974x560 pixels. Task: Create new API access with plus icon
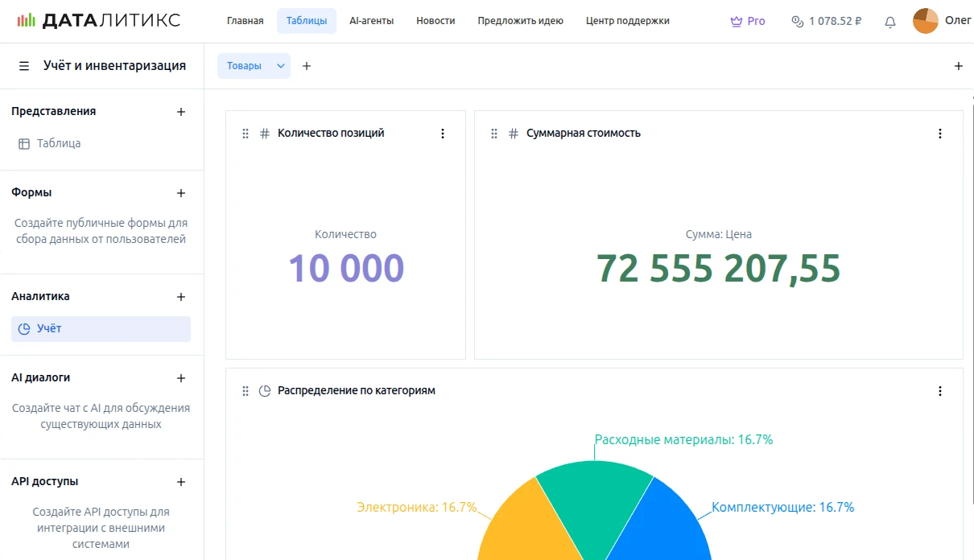(x=181, y=482)
